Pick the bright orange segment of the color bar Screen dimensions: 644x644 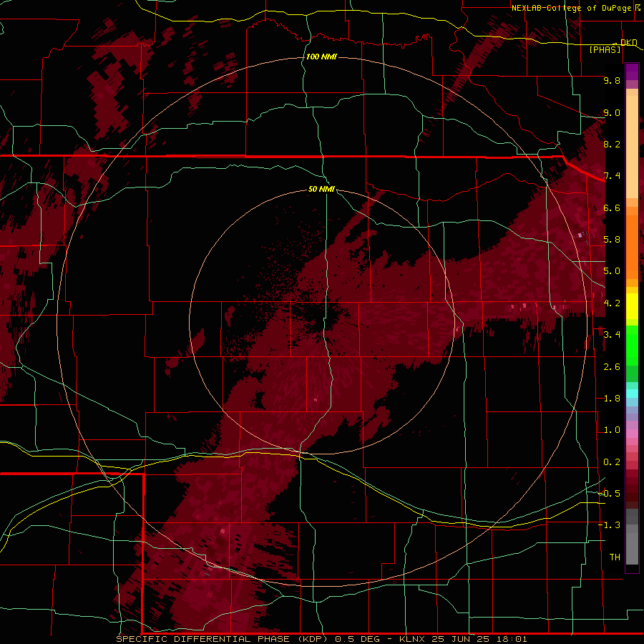(632, 247)
